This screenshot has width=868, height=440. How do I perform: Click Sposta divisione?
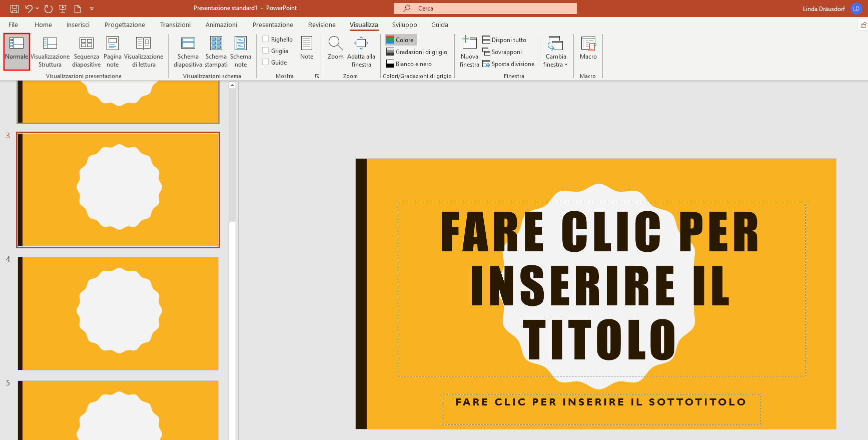[x=509, y=64]
